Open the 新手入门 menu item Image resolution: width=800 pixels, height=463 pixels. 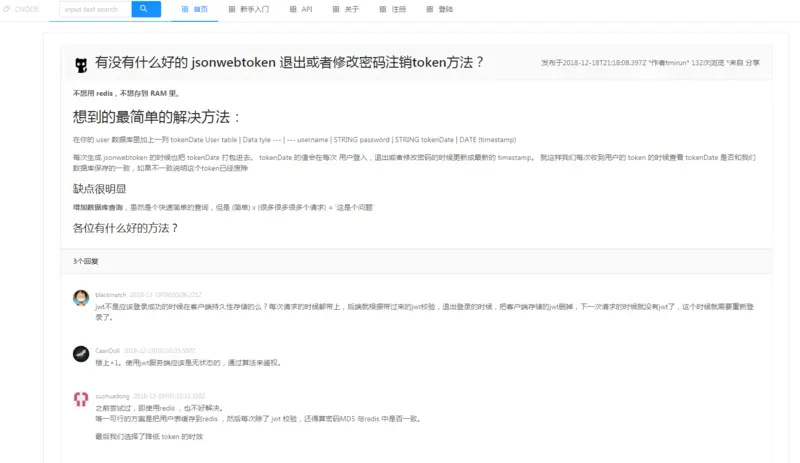(248, 9)
